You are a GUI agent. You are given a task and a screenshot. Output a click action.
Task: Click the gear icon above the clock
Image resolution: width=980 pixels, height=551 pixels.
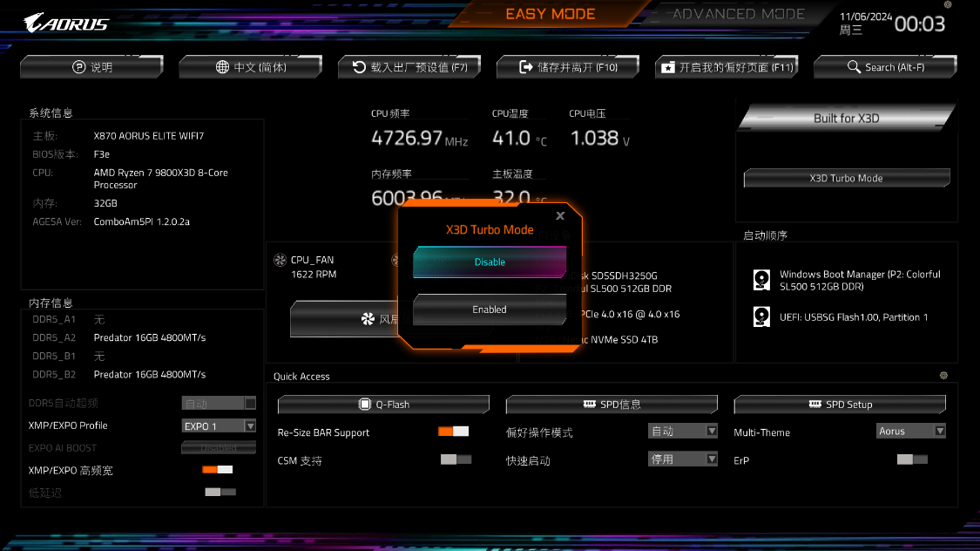pyautogui.click(x=948, y=4)
